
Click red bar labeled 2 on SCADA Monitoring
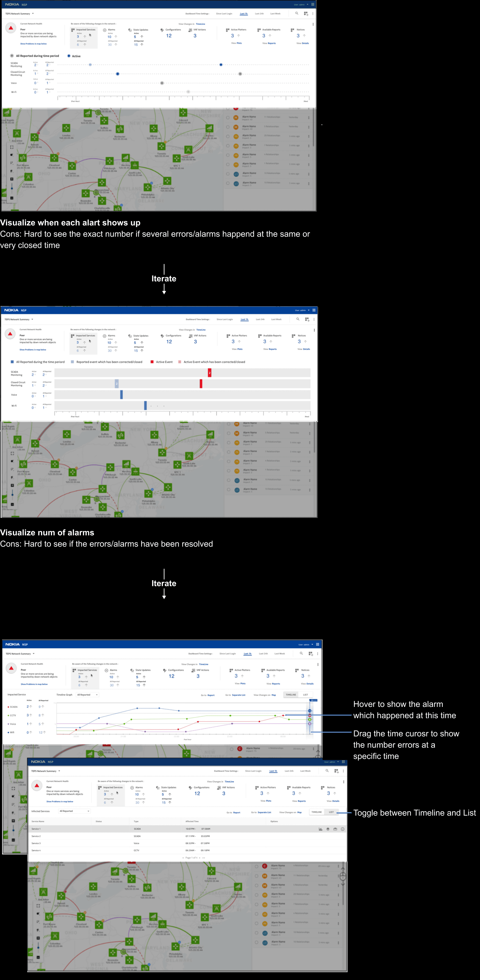pos(209,373)
